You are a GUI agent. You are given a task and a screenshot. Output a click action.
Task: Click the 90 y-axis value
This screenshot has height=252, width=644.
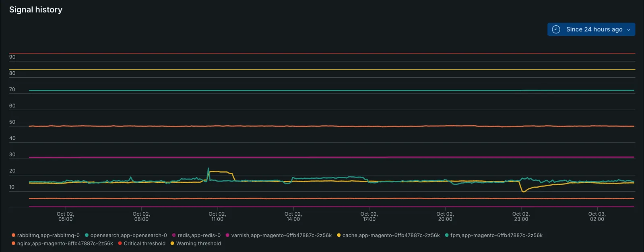(12, 57)
